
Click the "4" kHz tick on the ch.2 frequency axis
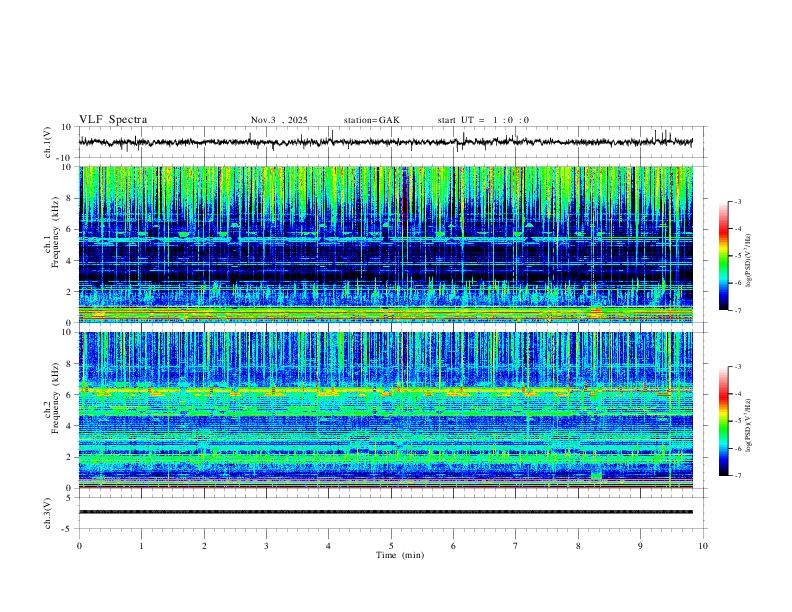click(70, 426)
